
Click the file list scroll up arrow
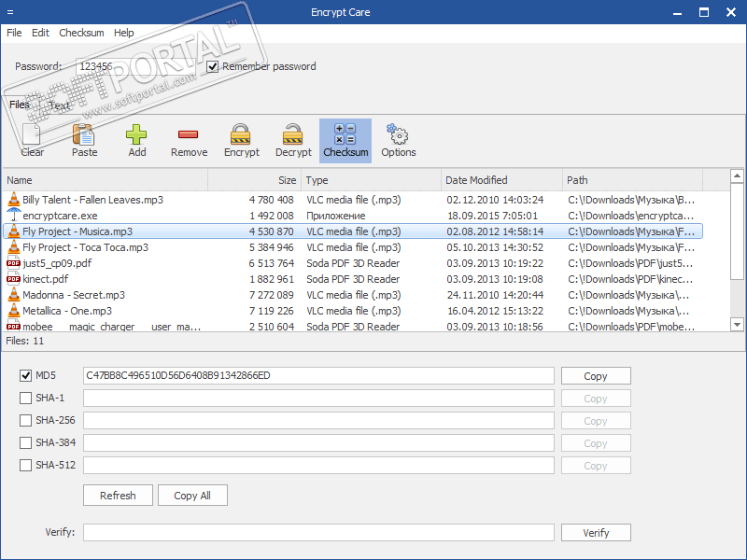(x=737, y=175)
